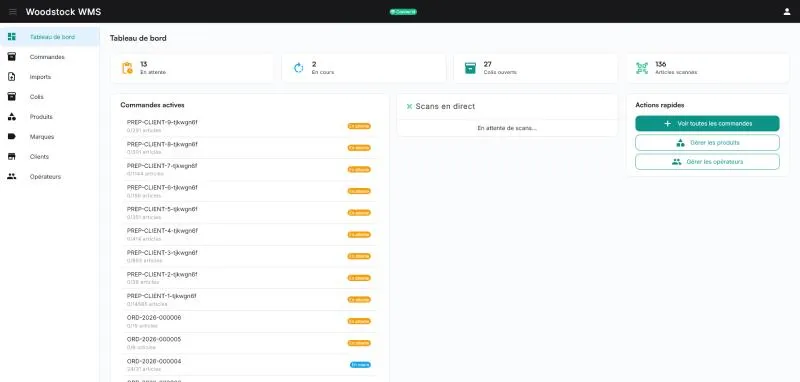Click status badge of ORD-2026-000006
The height and width of the screenshot is (382, 800).
click(x=359, y=321)
